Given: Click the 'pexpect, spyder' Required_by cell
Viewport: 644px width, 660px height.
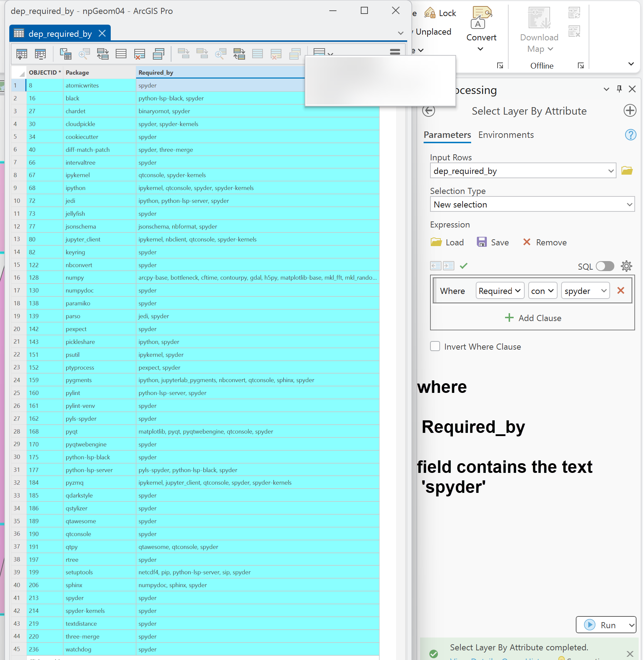Looking at the screenshot, I should [x=258, y=367].
